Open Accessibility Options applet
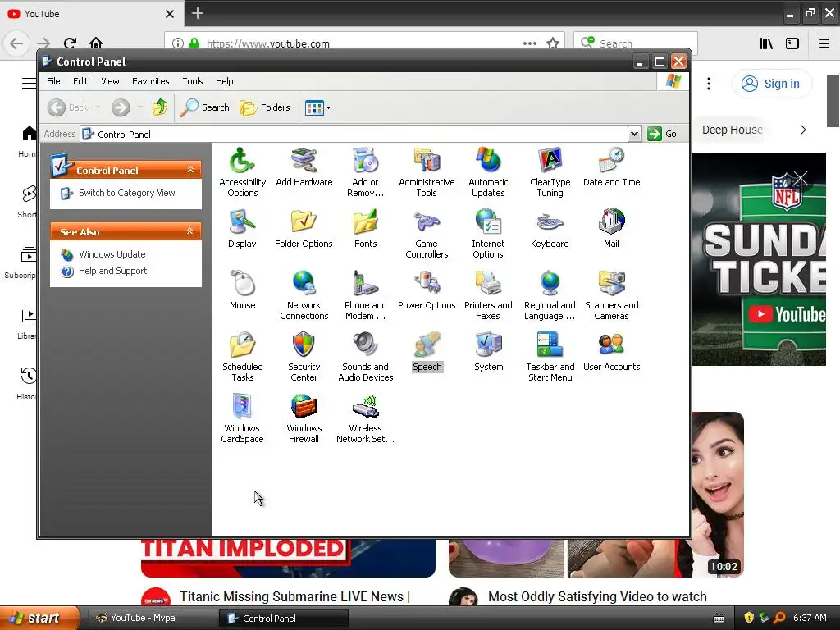Image resolution: width=840 pixels, height=630 pixels. tap(242, 172)
